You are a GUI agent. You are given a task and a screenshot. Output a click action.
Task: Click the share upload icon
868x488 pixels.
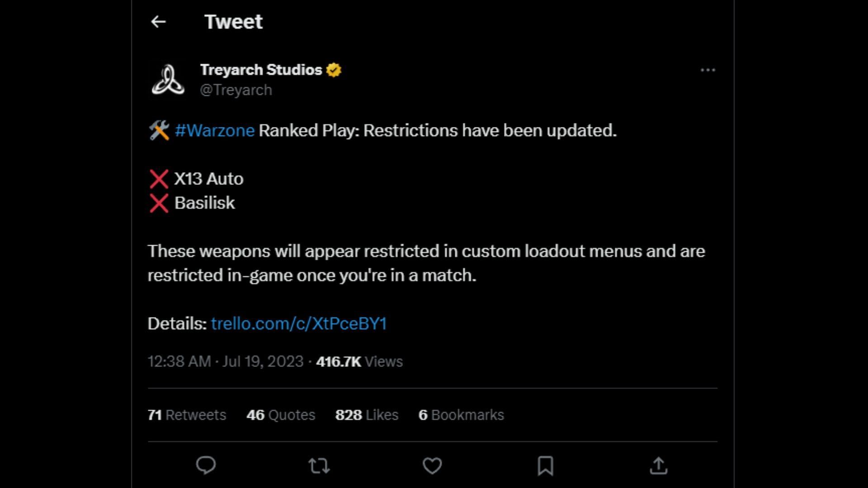tap(659, 465)
